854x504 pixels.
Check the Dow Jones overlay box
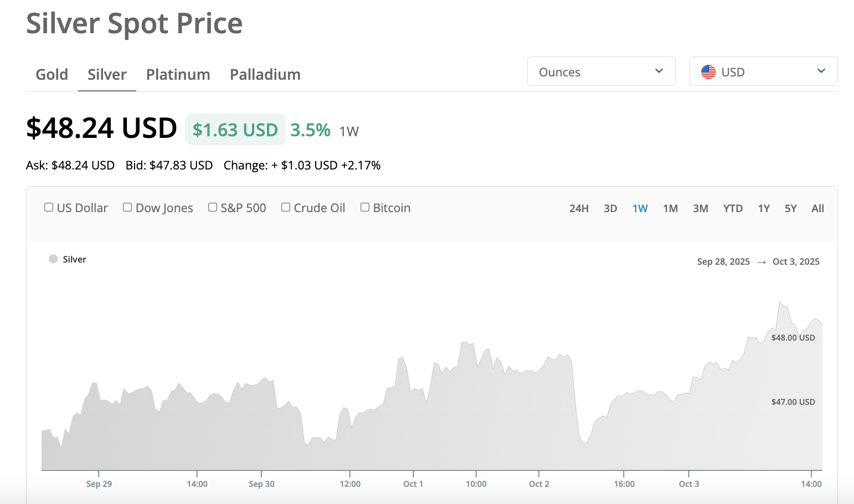(127, 207)
